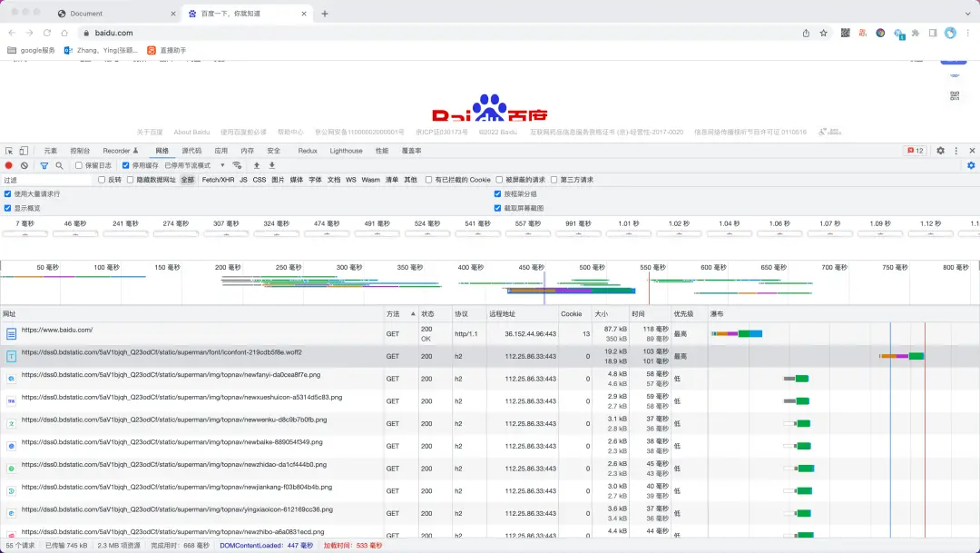
Task: Toggle the filter funnel icon
Action: coord(44,166)
